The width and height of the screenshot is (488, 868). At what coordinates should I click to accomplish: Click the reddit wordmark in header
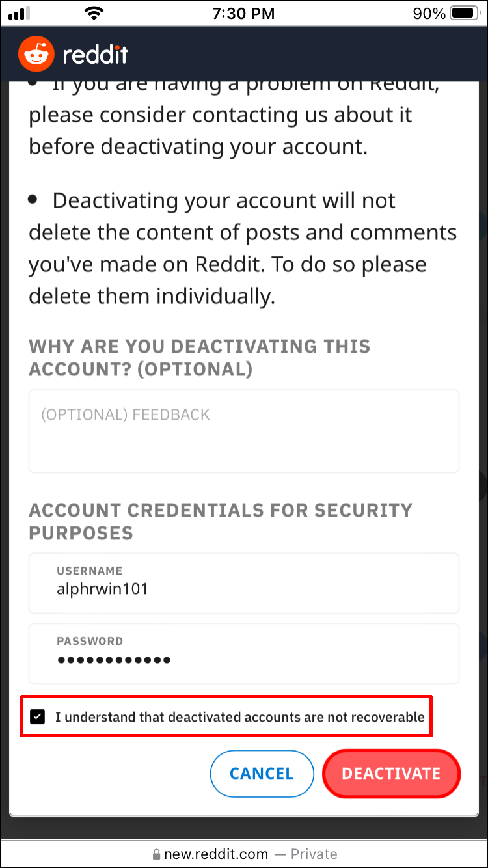95,55
